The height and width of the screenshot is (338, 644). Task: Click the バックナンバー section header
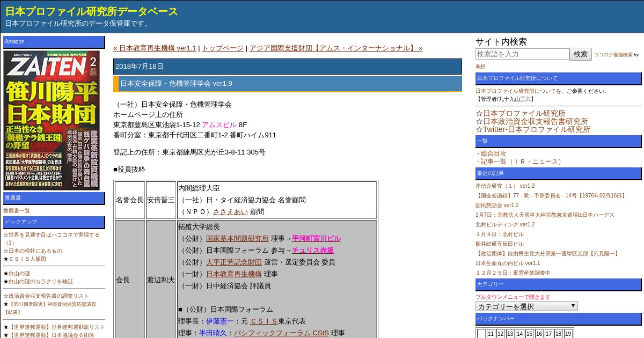559,319
